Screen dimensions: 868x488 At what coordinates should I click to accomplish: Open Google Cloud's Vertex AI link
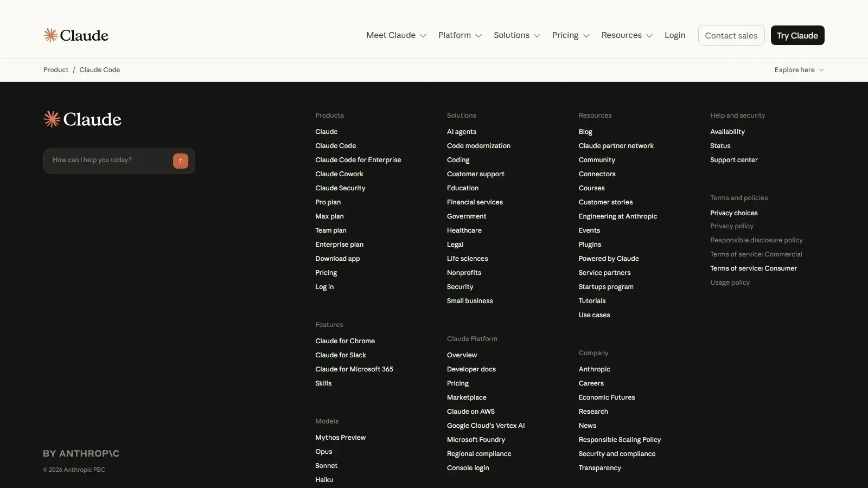click(x=486, y=426)
